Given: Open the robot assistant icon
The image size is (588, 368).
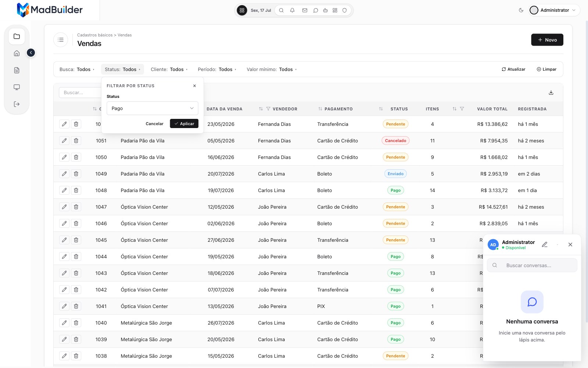Looking at the screenshot, I should point(325,10).
